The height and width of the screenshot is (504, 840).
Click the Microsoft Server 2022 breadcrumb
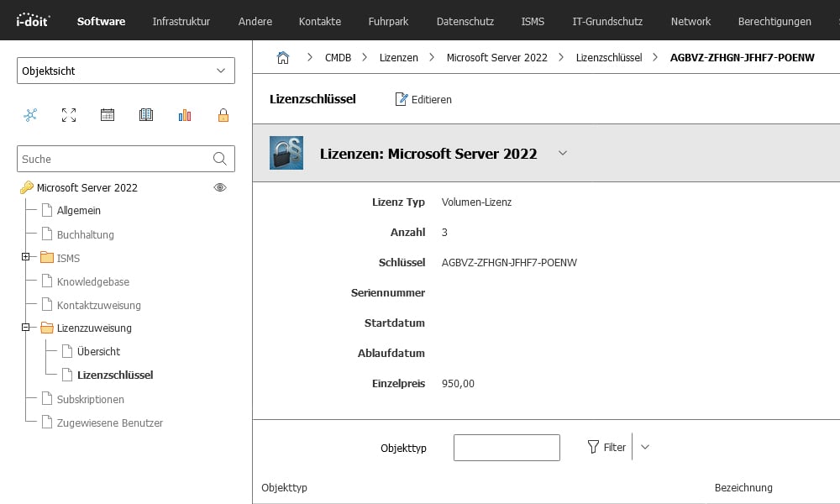[x=497, y=57]
